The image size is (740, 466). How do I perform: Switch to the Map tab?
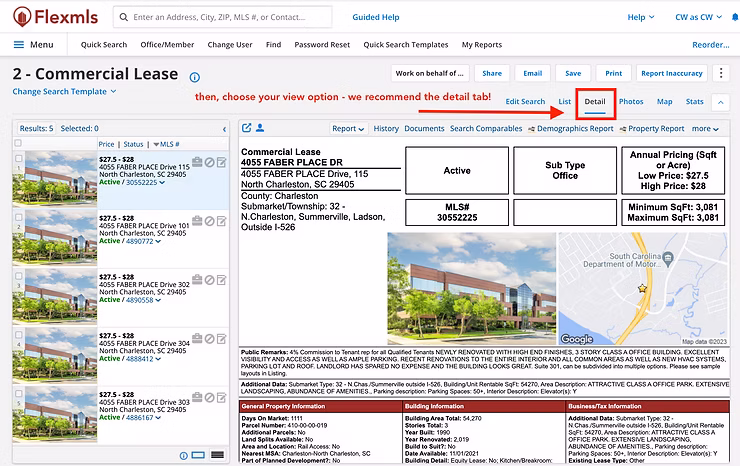coord(664,102)
